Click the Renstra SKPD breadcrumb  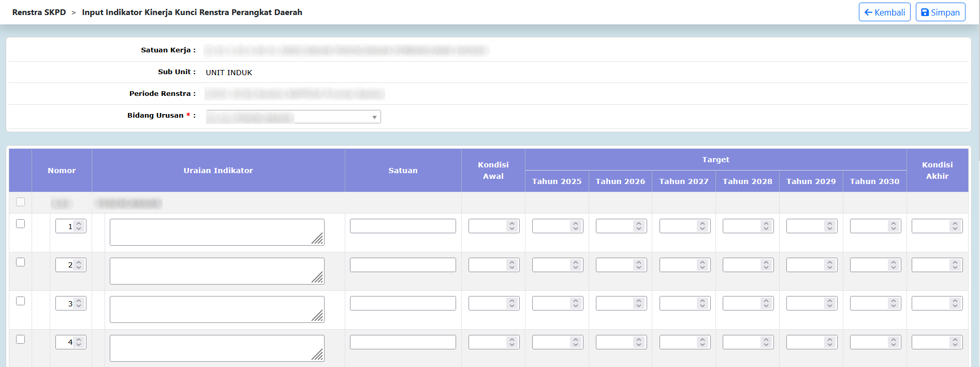[x=39, y=12]
